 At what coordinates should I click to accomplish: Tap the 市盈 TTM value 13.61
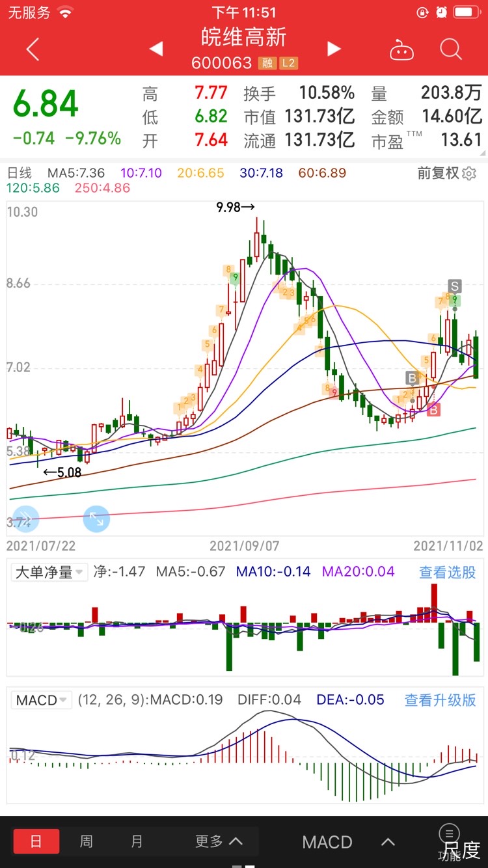(461, 140)
